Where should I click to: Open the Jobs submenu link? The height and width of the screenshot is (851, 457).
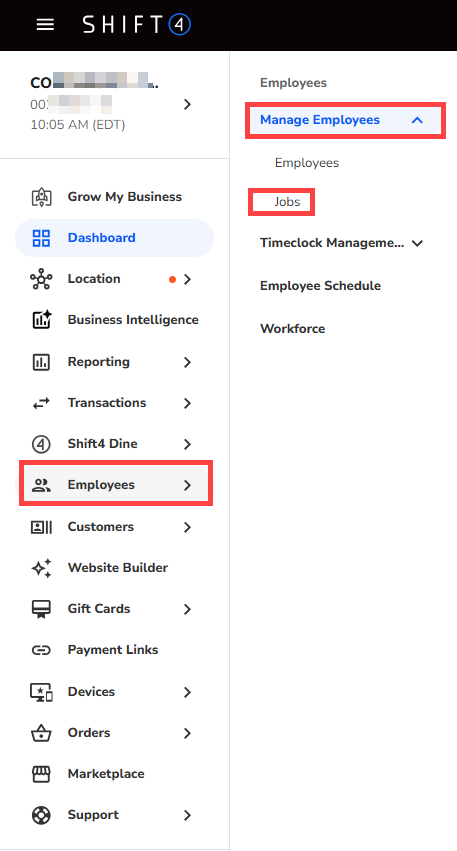[x=287, y=202]
